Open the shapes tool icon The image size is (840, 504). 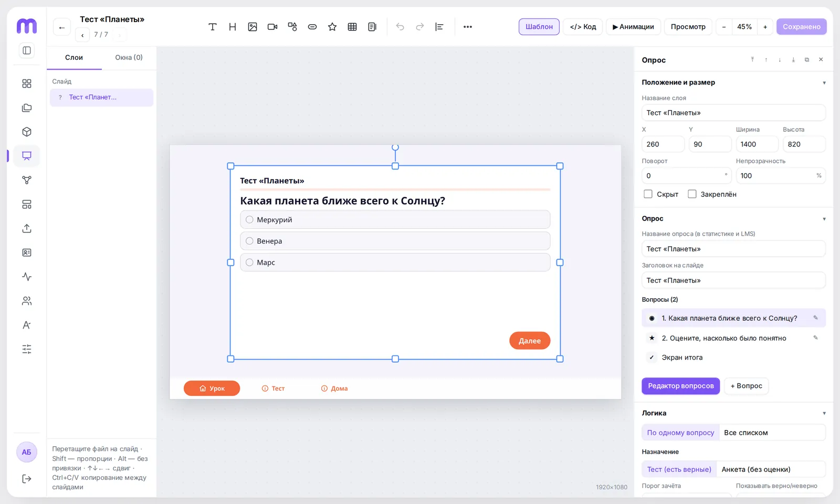tap(292, 27)
